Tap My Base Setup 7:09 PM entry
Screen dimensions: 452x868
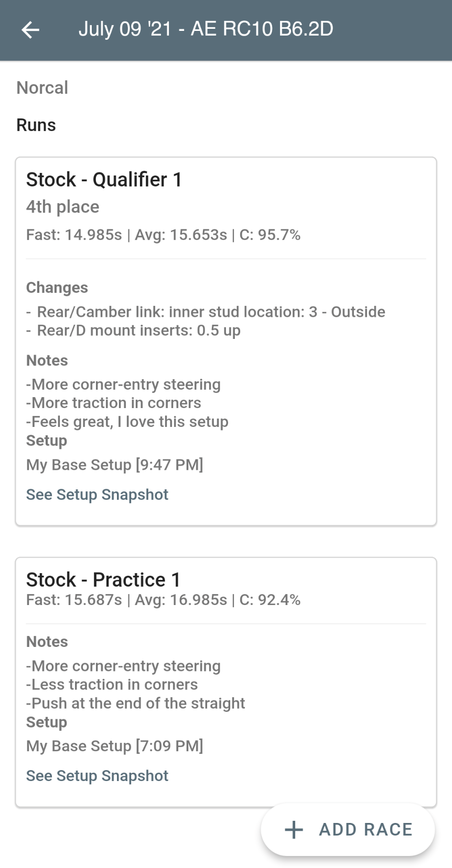tap(114, 746)
